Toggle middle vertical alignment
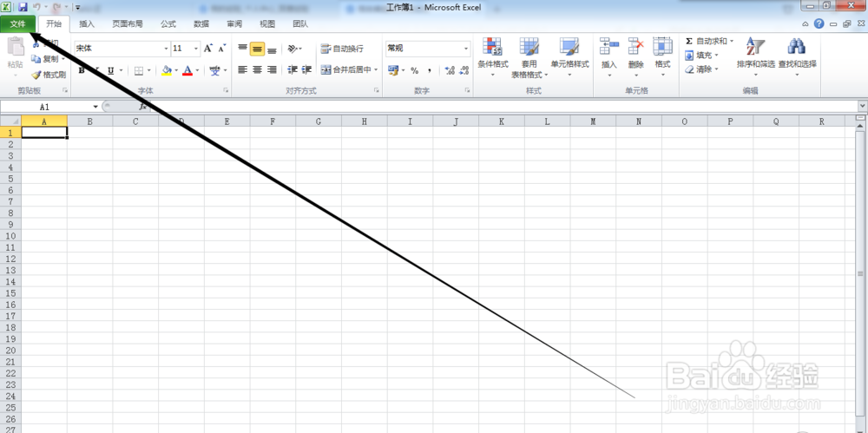868x433 pixels. pos(257,49)
